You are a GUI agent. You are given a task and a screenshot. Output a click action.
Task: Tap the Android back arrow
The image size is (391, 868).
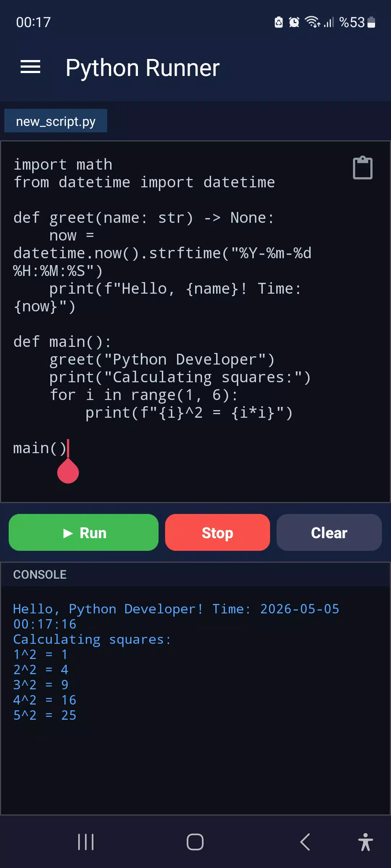coord(305,842)
